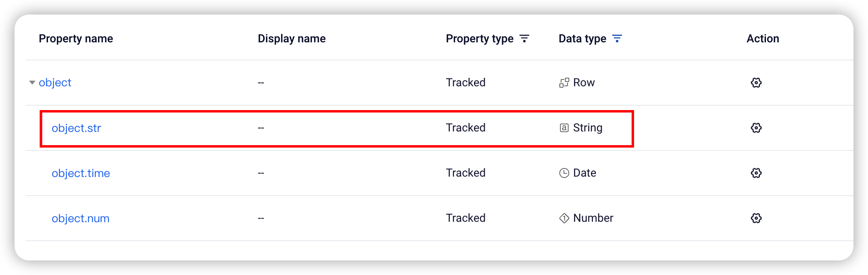Viewport: 868px width, 275px height.
Task: Click the Display name column header
Action: [292, 39]
